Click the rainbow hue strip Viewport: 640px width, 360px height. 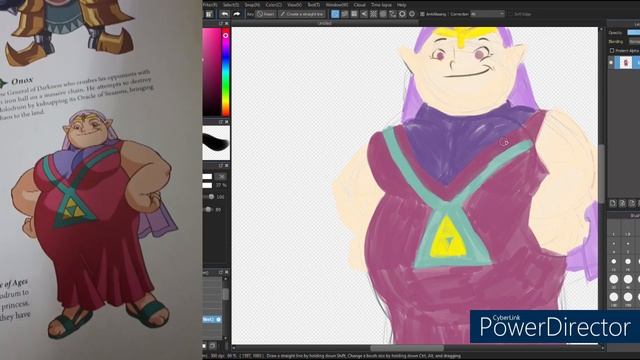click(225, 72)
